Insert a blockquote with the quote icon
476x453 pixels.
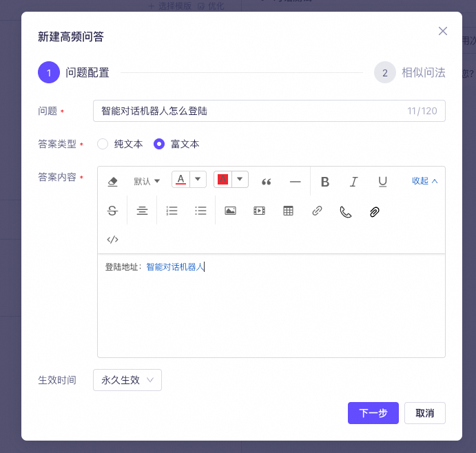point(266,182)
